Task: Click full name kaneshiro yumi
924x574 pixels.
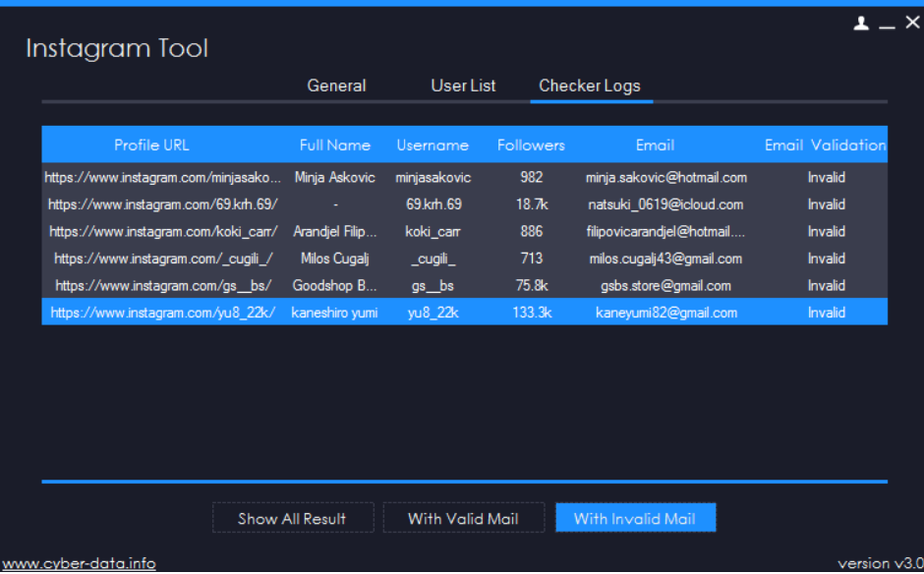Action: tap(334, 313)
